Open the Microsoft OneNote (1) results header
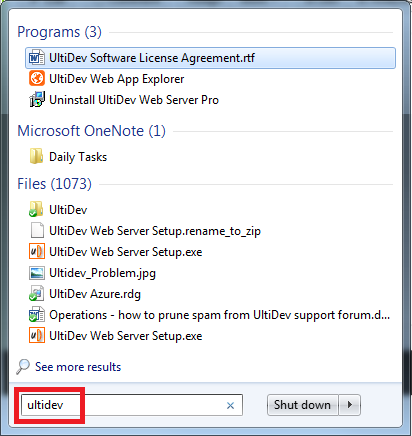 pyautogui.click(x=91, y=131)
